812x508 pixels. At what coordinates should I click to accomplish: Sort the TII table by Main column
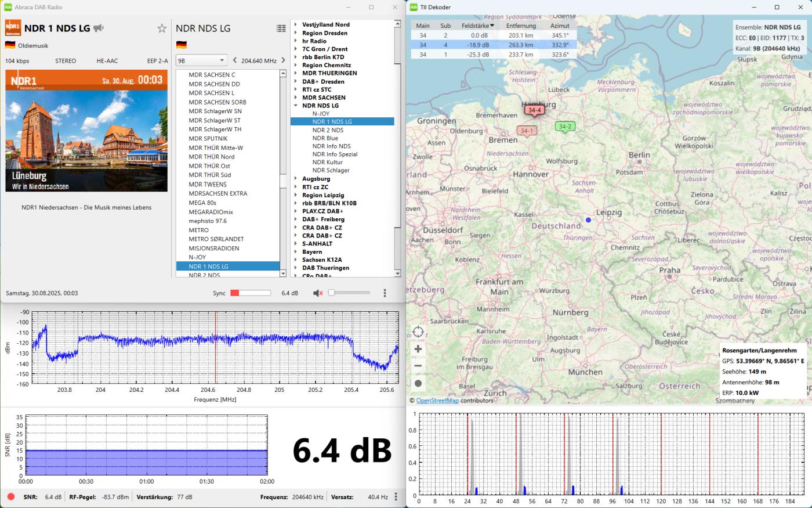click(x=423, y=26)
